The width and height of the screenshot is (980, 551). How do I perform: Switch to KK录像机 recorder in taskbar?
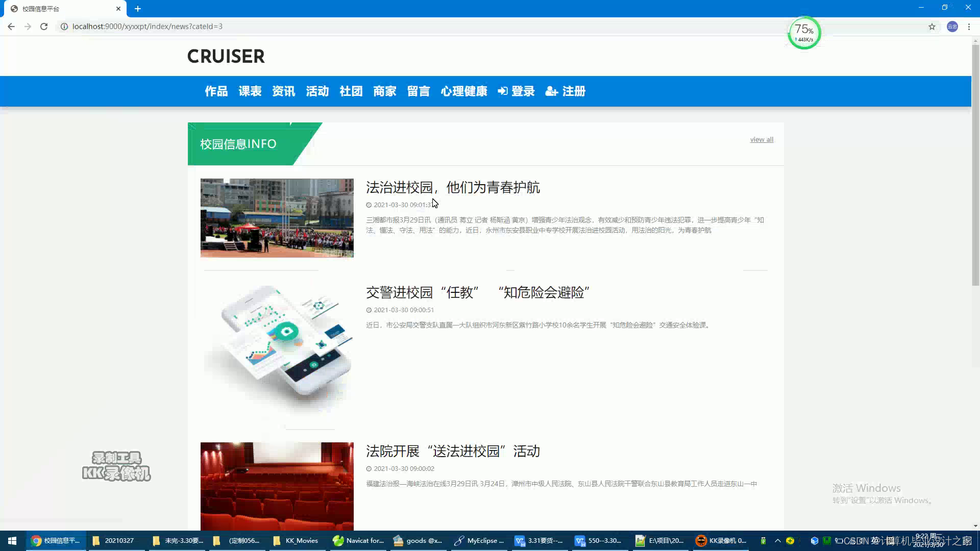721,541
